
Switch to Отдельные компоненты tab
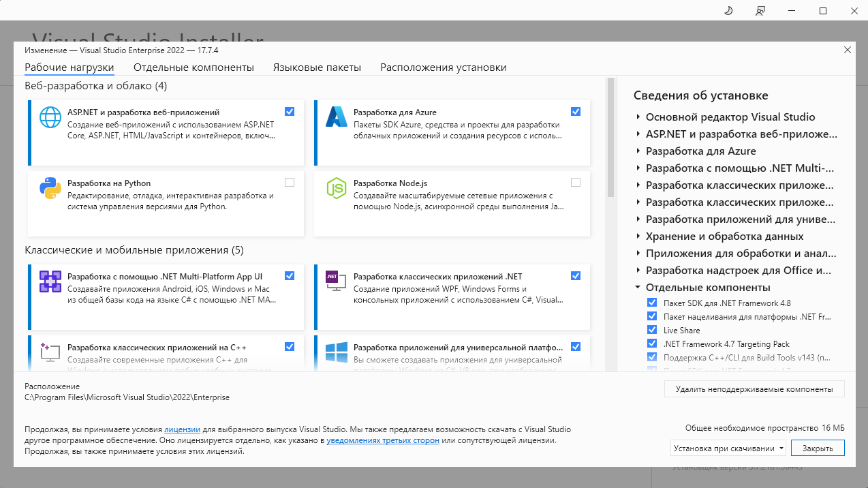[193, 67]
